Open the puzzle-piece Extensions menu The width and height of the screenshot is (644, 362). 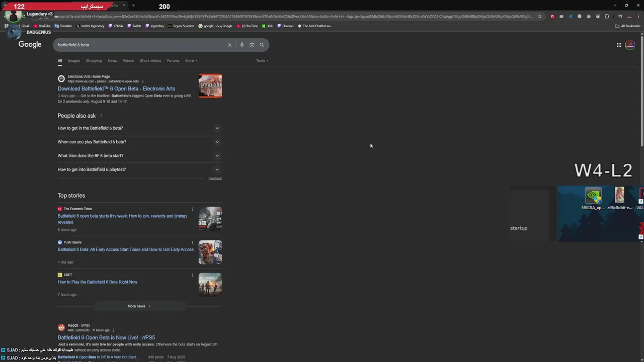point(607,16)
